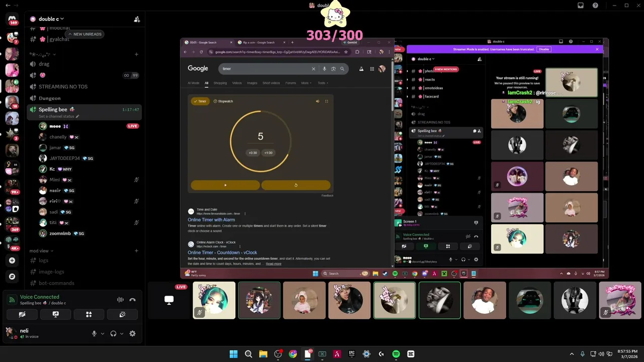Click the share your screen button

55,314
